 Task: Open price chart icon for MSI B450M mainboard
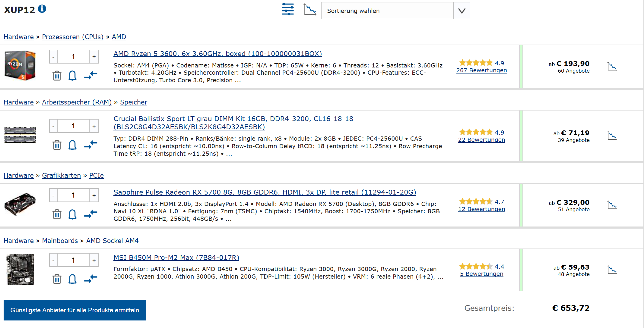612,270
